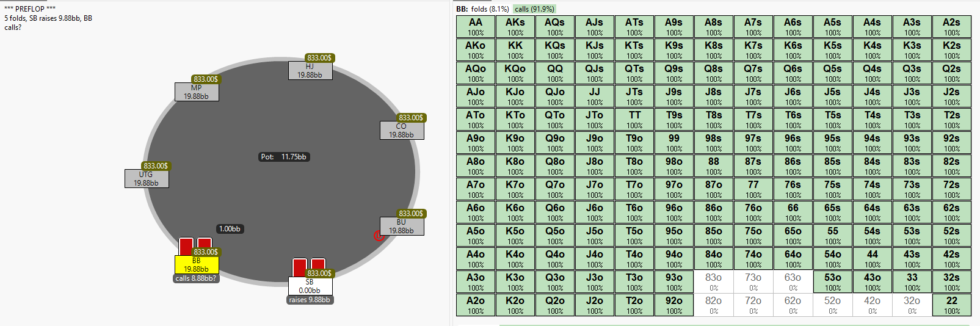The image size is (980, 326).
Task: Click the 22 pocket pair cell
Action: (x=951, y=305)
